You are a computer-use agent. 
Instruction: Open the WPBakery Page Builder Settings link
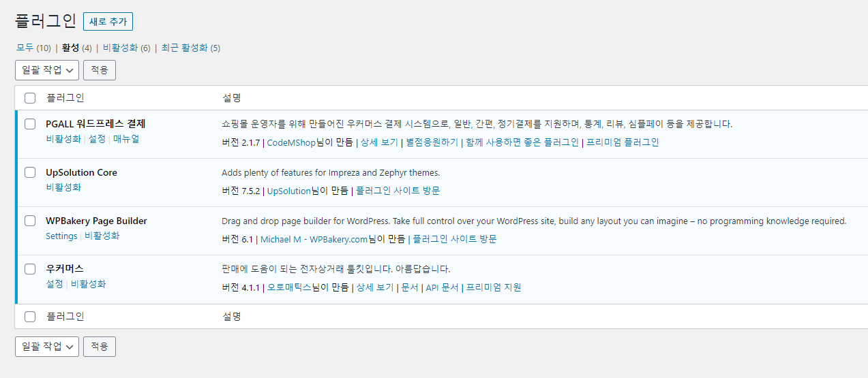[61, 236]
